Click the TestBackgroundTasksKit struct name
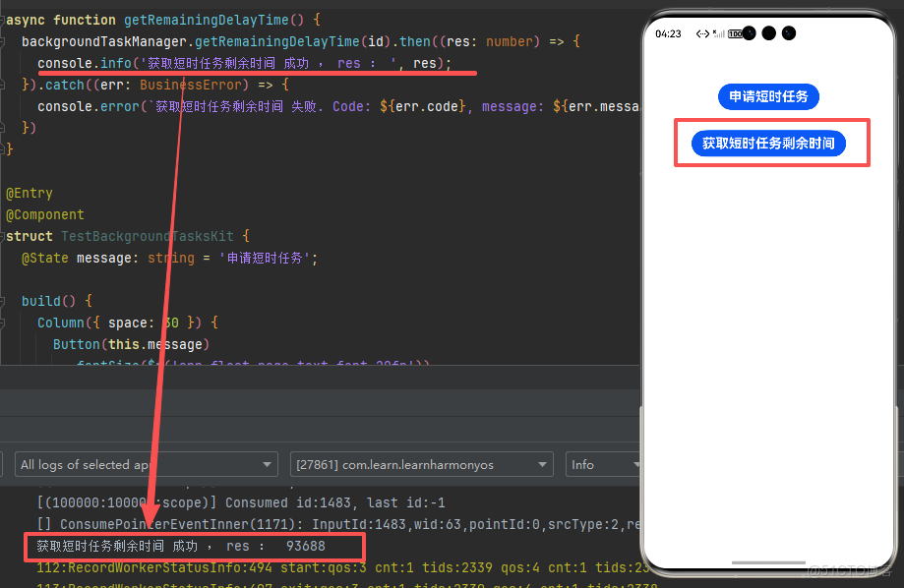 (147, 236)
